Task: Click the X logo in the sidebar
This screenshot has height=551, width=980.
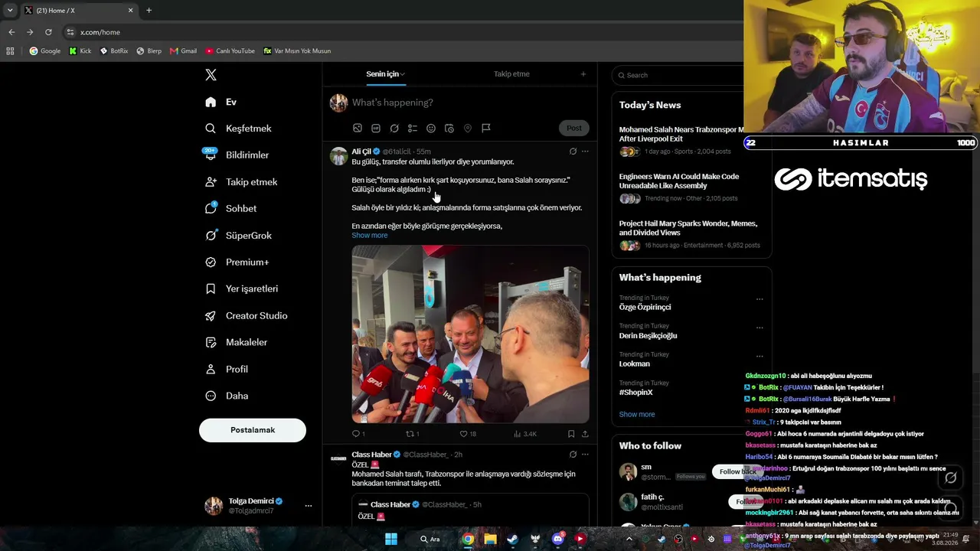Action: [x=211, y=75]
